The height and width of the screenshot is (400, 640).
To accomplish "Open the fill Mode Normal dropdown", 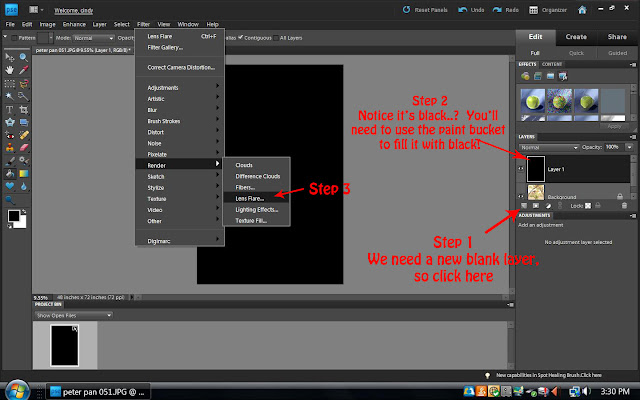I will (x=93, y=38).
